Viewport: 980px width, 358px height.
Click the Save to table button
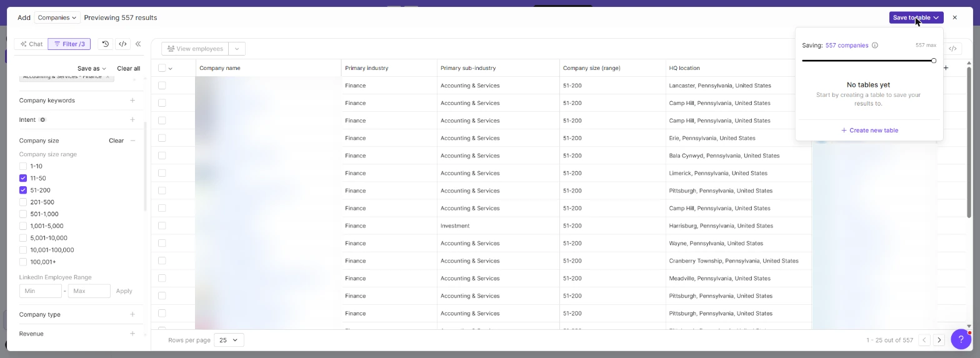(x=916, y=17)
